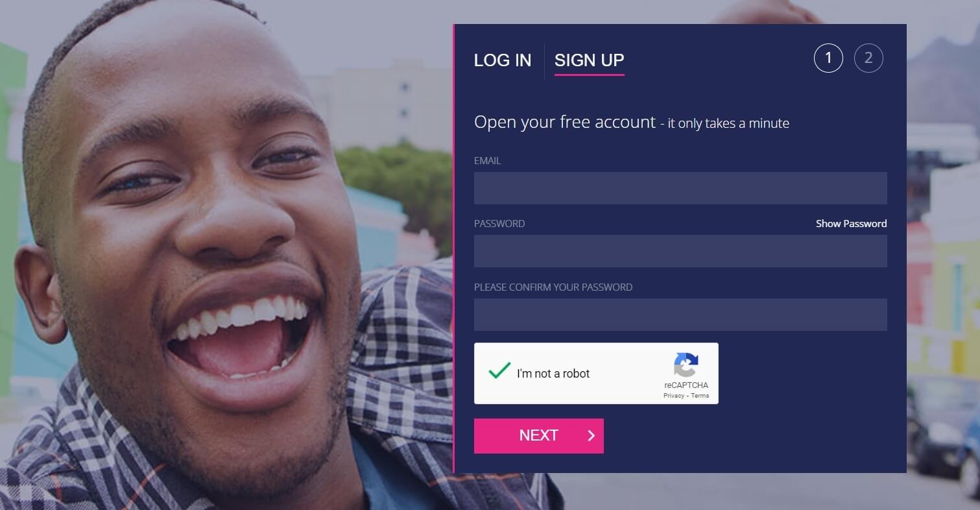Click into the PASSWORD input field
Screen dimensions: 980x510
(680, 251)
